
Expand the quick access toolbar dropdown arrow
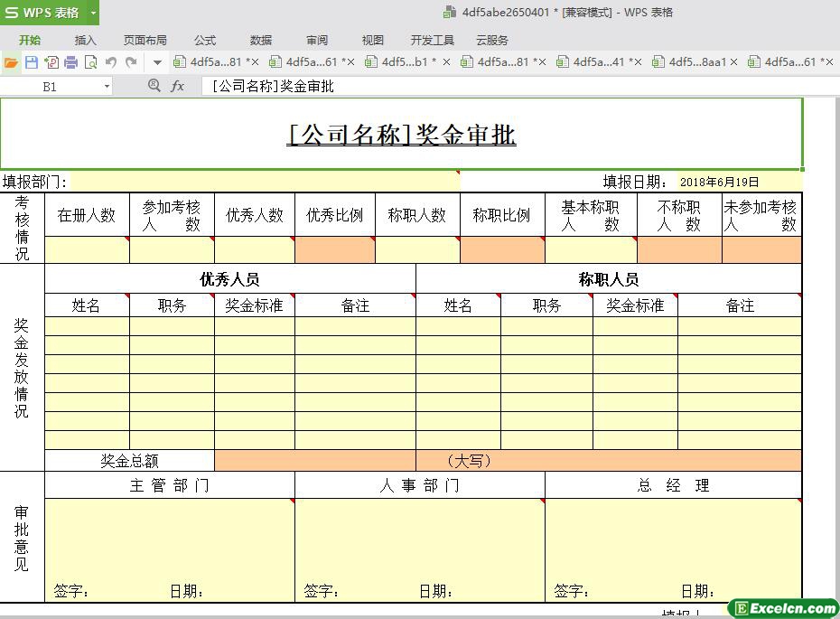point(157,62)
